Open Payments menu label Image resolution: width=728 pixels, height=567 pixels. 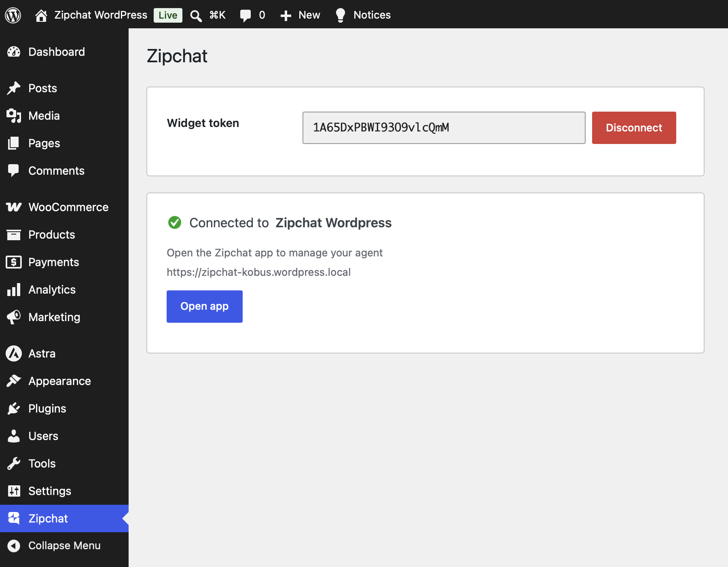(54, 262)
